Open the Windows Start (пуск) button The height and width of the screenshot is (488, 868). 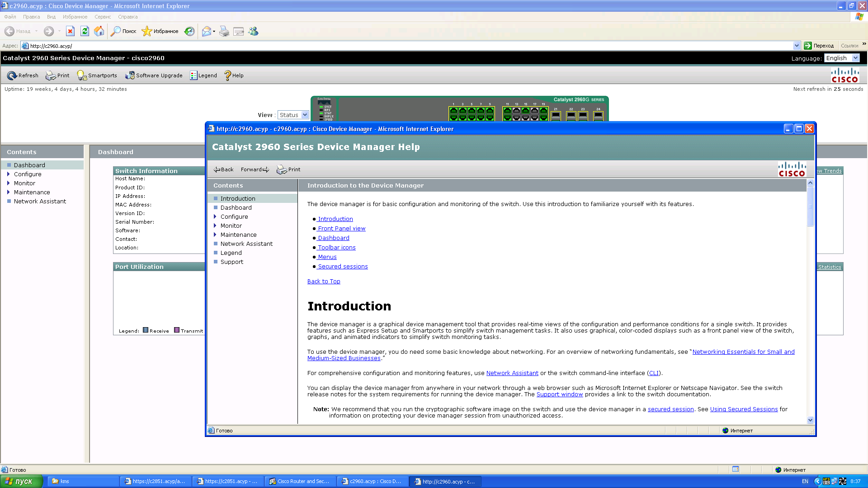pyautogui.click(x=21, y=481)
